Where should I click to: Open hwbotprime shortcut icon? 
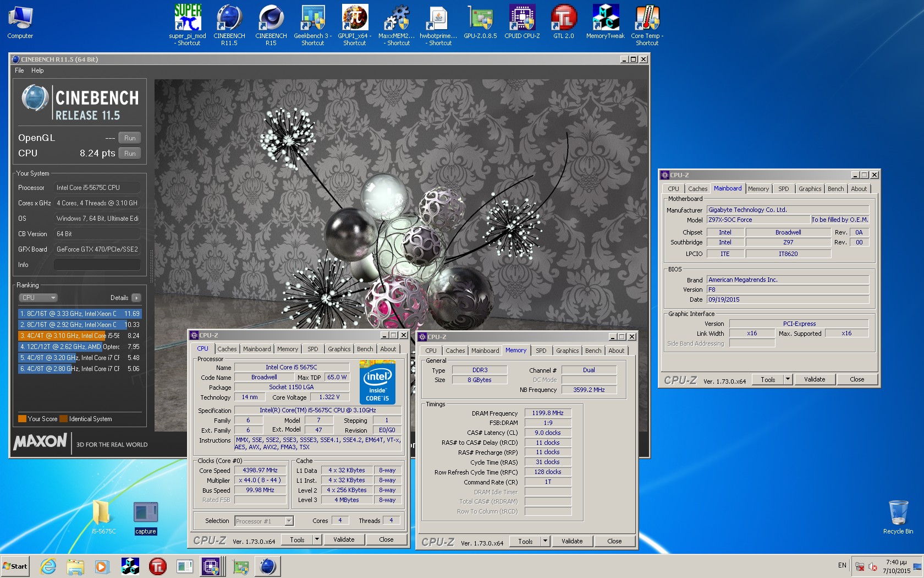(438, 24)
